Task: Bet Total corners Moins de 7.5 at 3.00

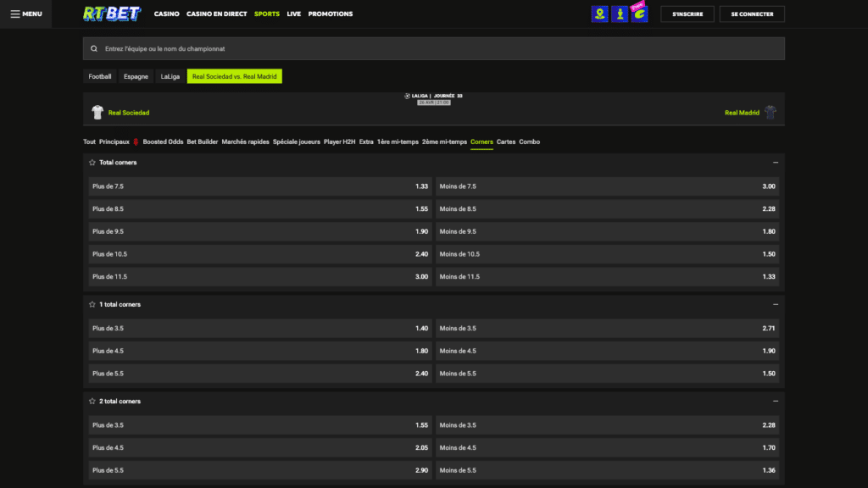Action: coord(607,186)
